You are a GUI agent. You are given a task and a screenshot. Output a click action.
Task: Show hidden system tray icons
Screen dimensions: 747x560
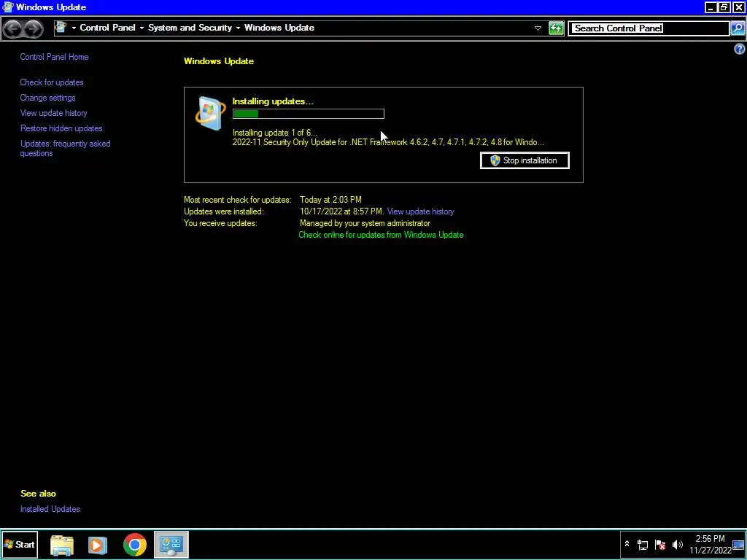627,544
